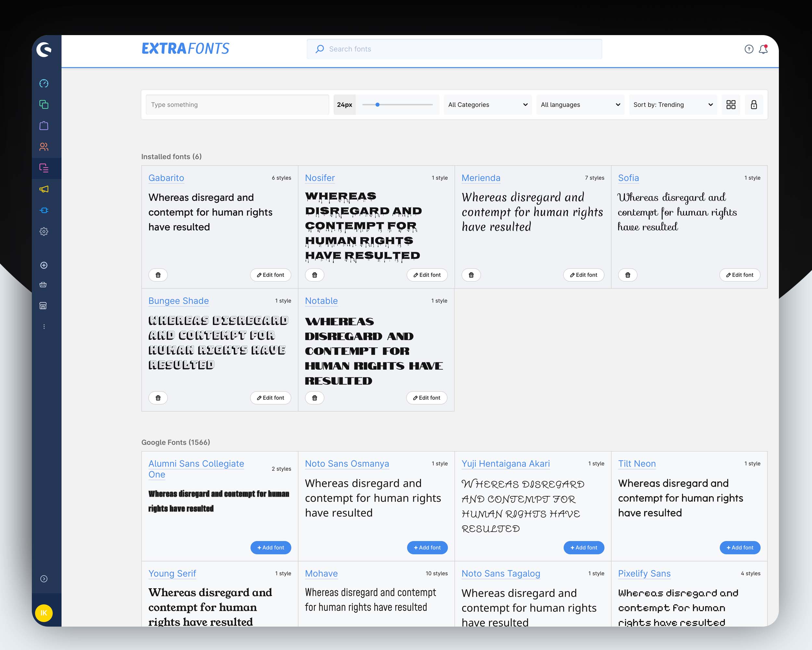Delete the Gabarito font with trash icon
The width and height of the screenshot is (812, 650).
158,275
